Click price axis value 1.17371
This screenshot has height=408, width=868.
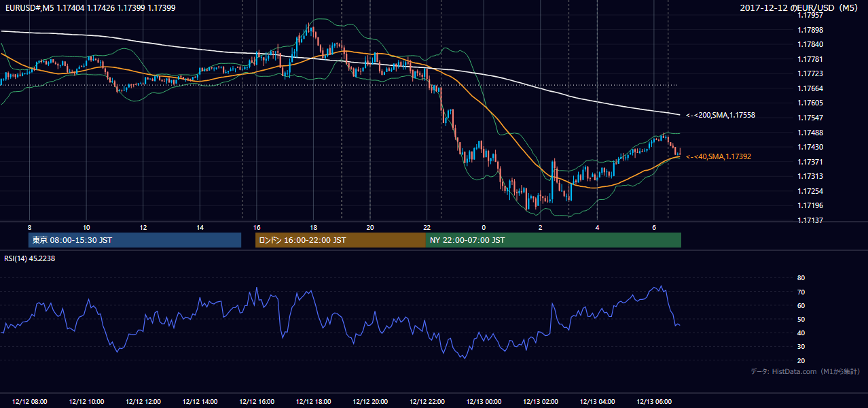point(810,162)
